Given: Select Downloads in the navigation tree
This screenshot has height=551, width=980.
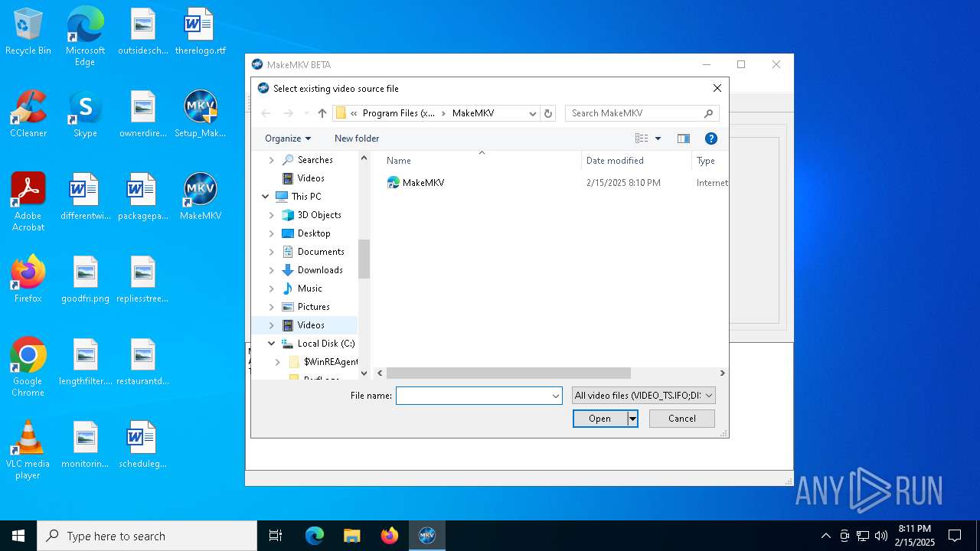Looking at the screenshot, I should click(320, 270).
